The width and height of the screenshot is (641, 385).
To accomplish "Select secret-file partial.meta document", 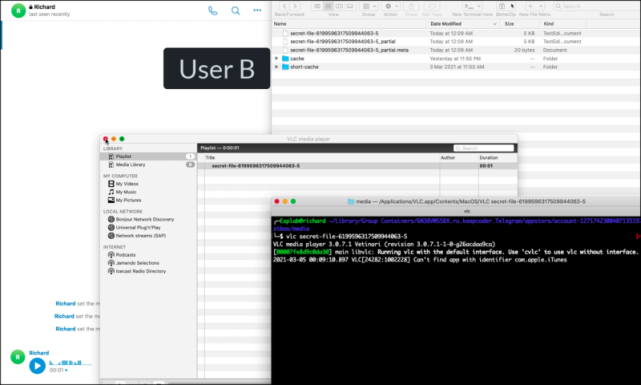I will pyautogui.click(x=456, y=50).
